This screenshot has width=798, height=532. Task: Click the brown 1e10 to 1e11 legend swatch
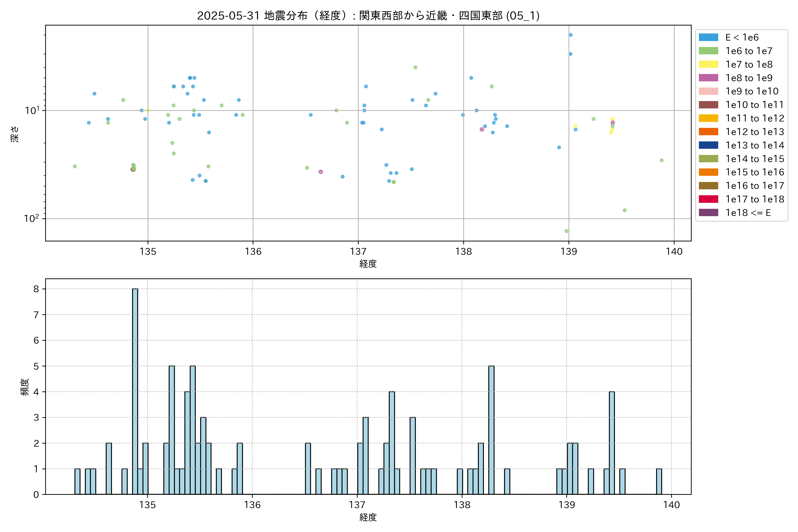click(708, 105)
